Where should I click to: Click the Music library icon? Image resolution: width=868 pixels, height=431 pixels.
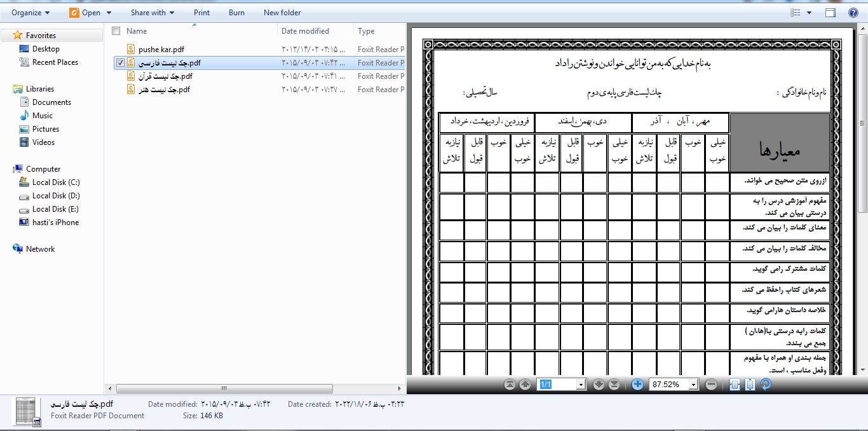coord(25,116)
